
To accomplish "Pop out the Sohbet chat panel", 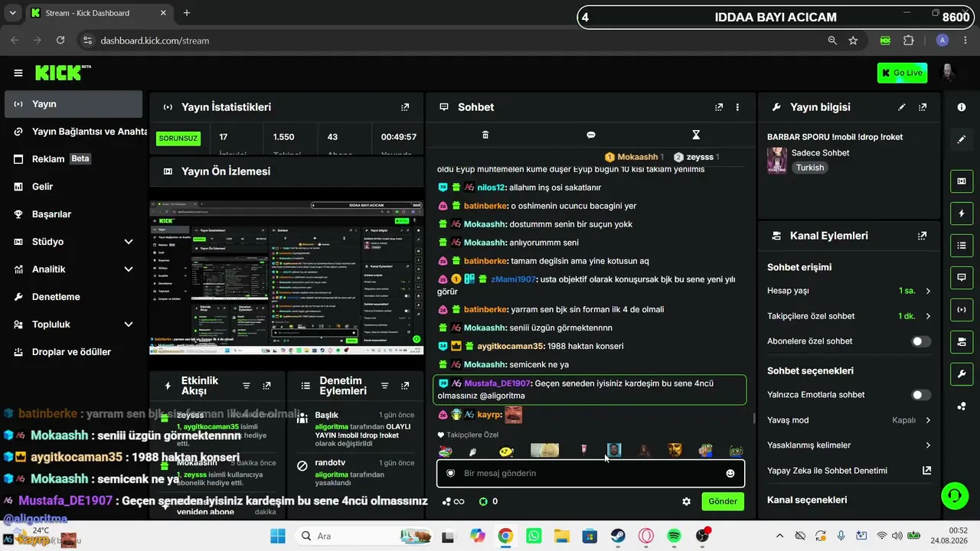I will [x=719, y=107].
